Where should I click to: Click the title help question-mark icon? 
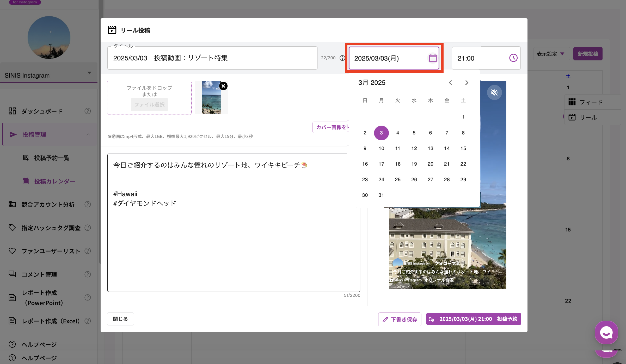(x=342, y=58)
